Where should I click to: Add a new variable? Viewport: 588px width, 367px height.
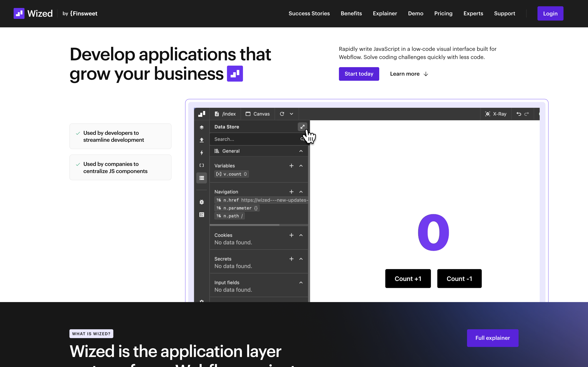(291, 166)
